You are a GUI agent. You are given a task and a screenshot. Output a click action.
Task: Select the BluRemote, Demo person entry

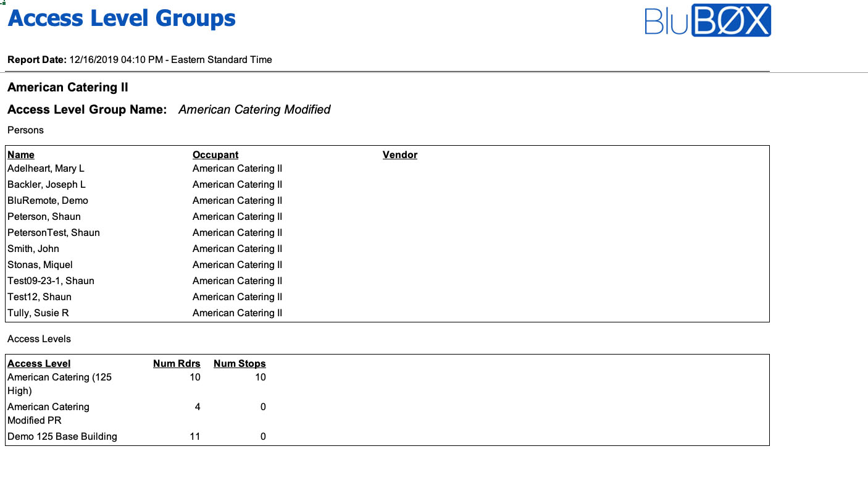pos(48,200)
